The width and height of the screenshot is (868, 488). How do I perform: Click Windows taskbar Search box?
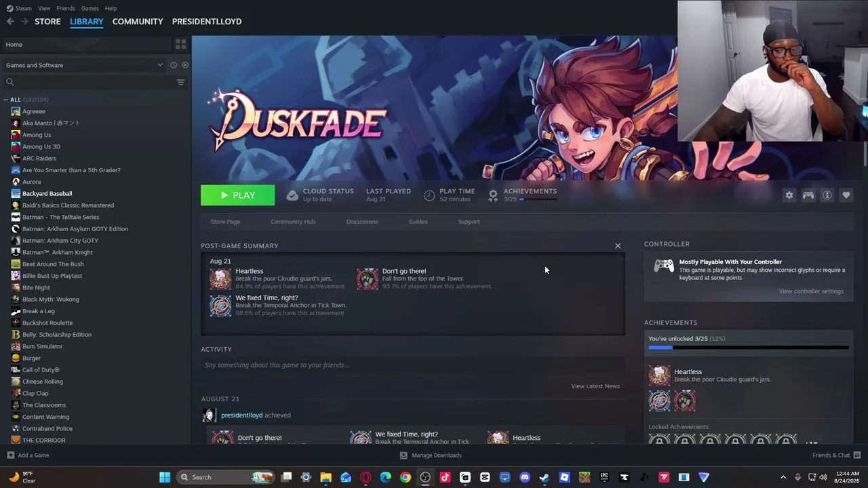[225, 477]
